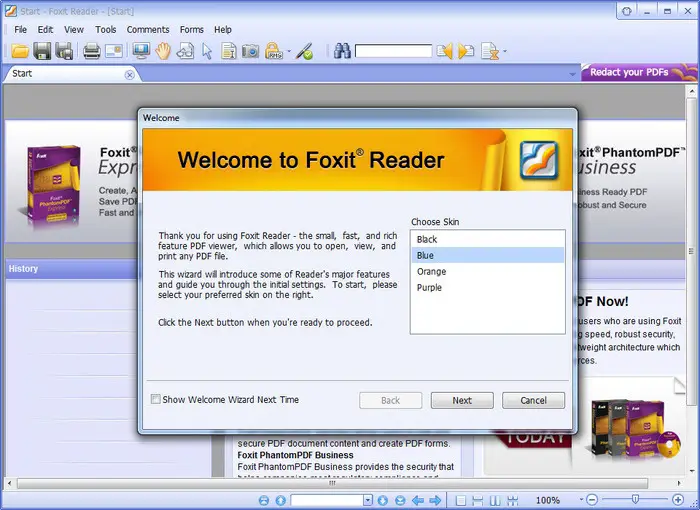Click the Find text input box
Viewport: 700px width, 510px height.
393,51
